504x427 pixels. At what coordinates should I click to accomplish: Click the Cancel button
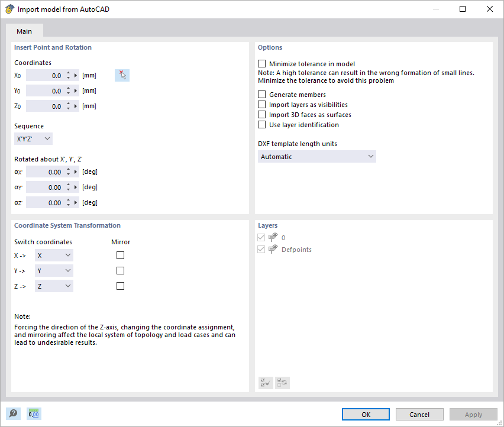[419, 415]
